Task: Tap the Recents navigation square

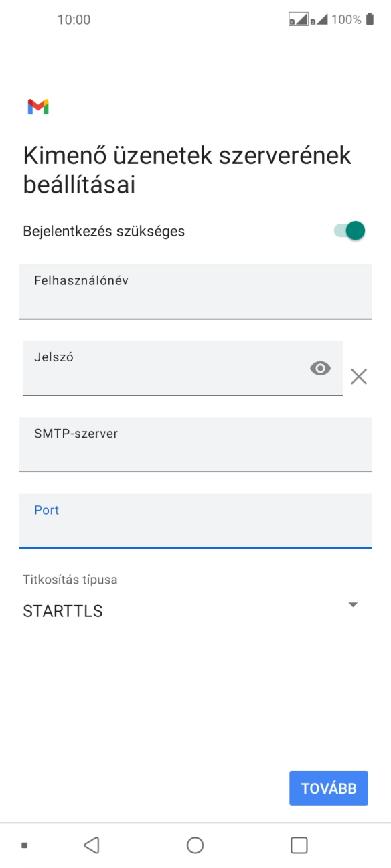Action: tap(299, 845)
